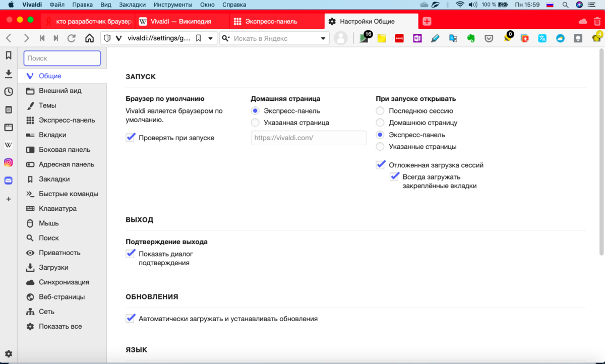The width and height of the screenshot is (605, 364).
Task: Click the Искать в Яндекс search field
Action: tap(275, 38)
